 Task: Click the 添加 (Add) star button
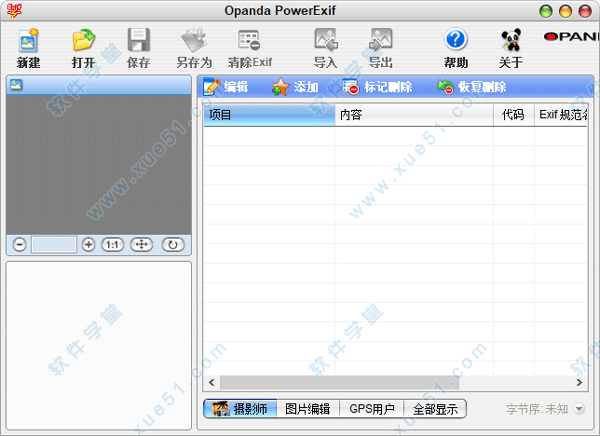[x=295, y=87]
